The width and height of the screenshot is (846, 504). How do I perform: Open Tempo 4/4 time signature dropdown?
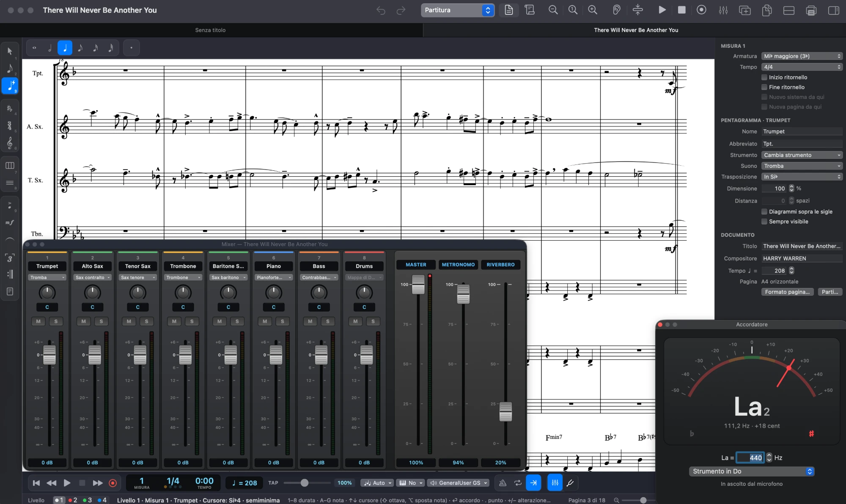tap(802, 67)
